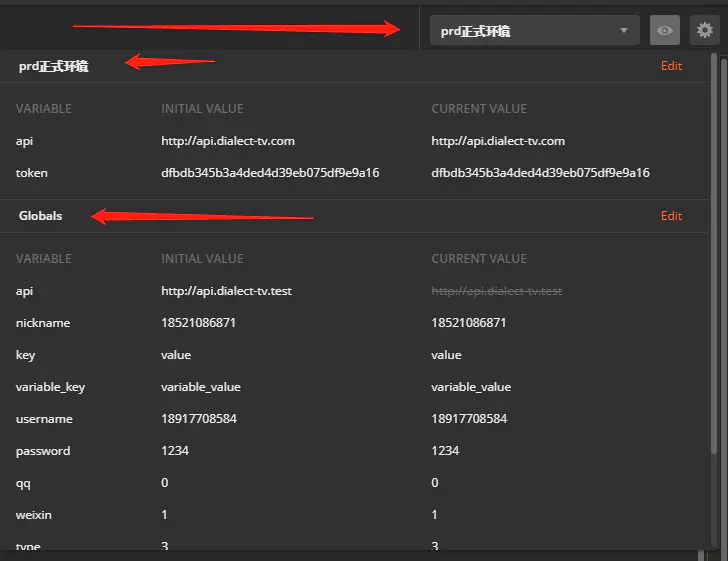This screenshot has width=728, height=561.
Task: Select password initial value 1234
Action: pyautogui.click(x=175, y=451)
